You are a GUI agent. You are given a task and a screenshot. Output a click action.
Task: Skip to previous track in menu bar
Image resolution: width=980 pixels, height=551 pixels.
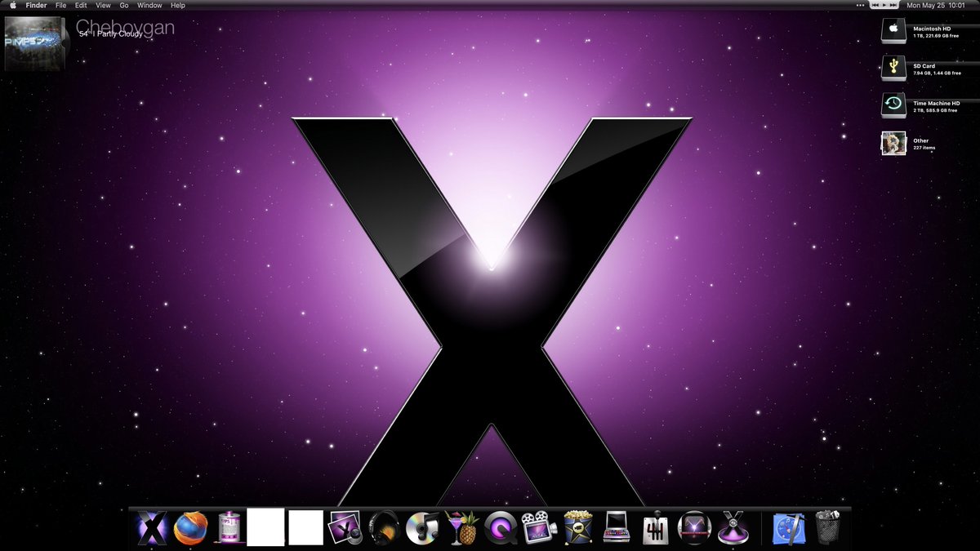875,5
